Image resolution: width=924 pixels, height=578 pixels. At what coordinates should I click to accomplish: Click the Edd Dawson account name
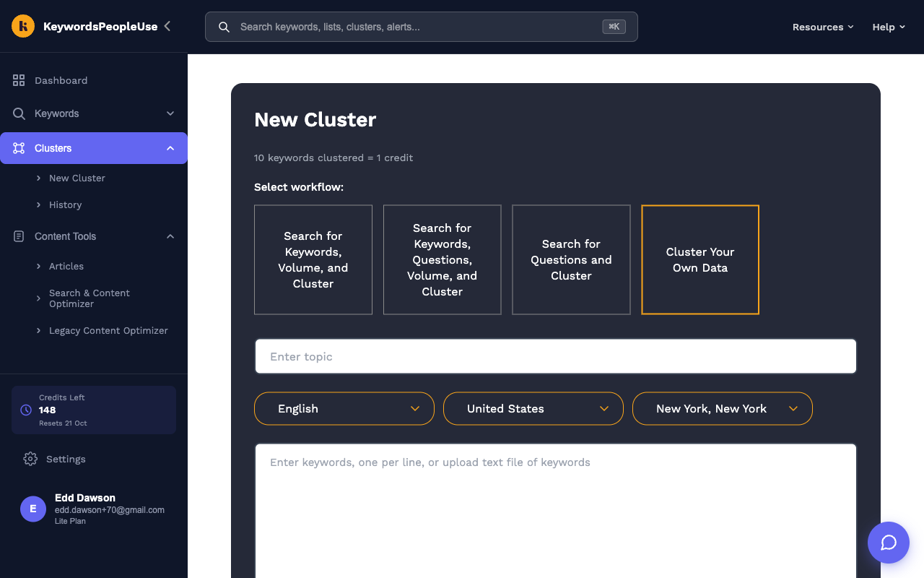click(x=85, y=498)
